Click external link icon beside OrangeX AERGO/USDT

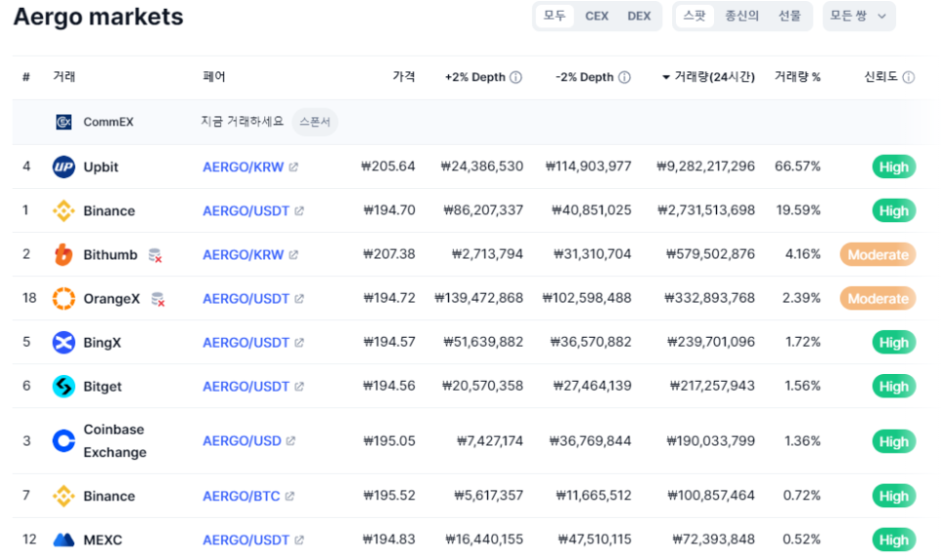tap(299, 298)
